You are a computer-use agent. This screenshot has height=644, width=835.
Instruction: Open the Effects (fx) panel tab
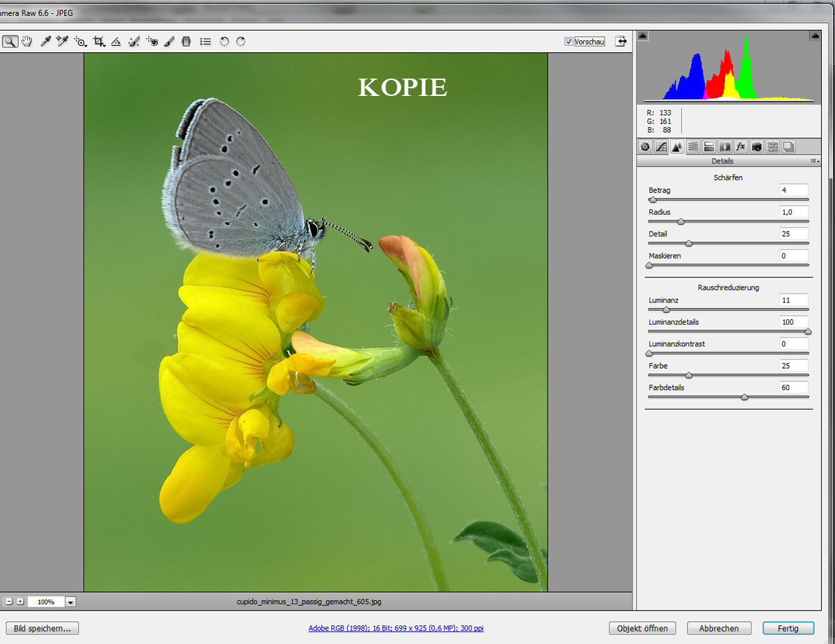click(x=741, y=147)
